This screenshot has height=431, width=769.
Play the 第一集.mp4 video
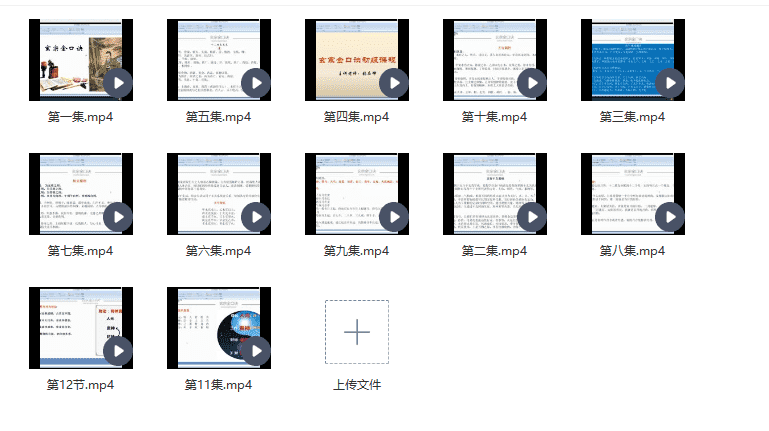[x=117, y=82]
